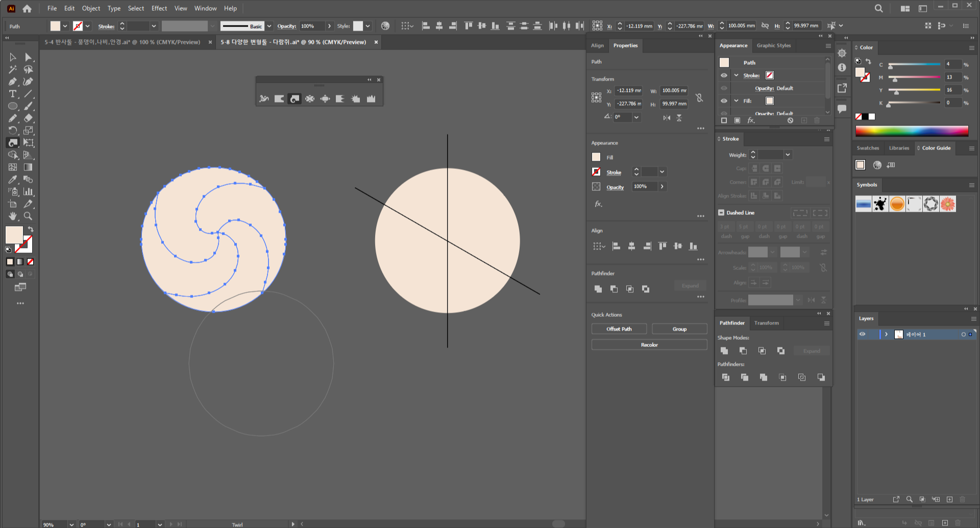Open the Style dropdown in control bar
The height and width of the screenshot is (528, 980).
367,26
